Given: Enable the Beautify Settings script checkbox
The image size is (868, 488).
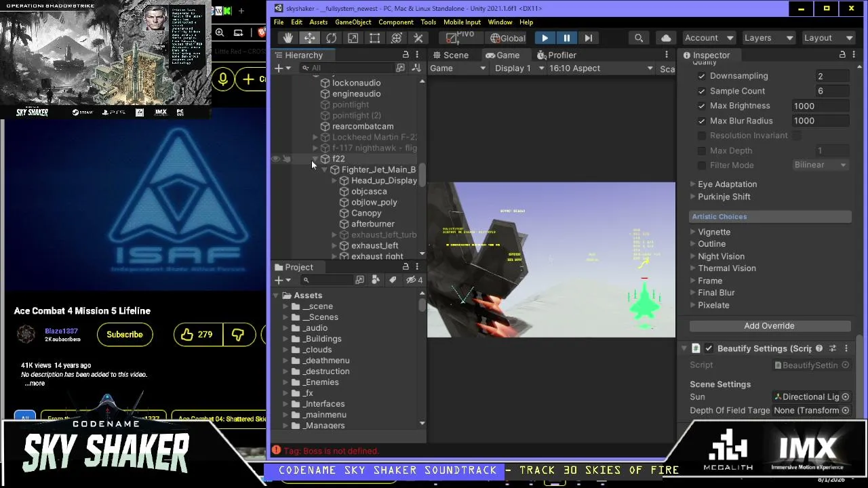Looking at the screenshot, I should (x=709, y=348).
